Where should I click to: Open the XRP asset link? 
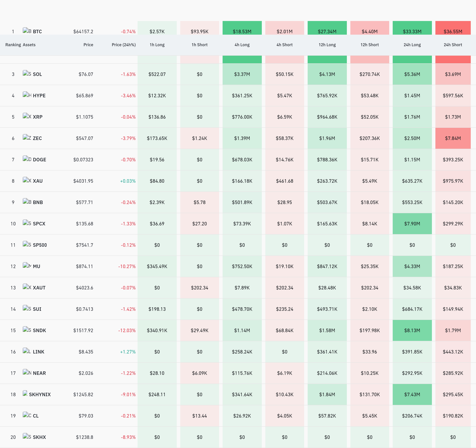point(38,117)
